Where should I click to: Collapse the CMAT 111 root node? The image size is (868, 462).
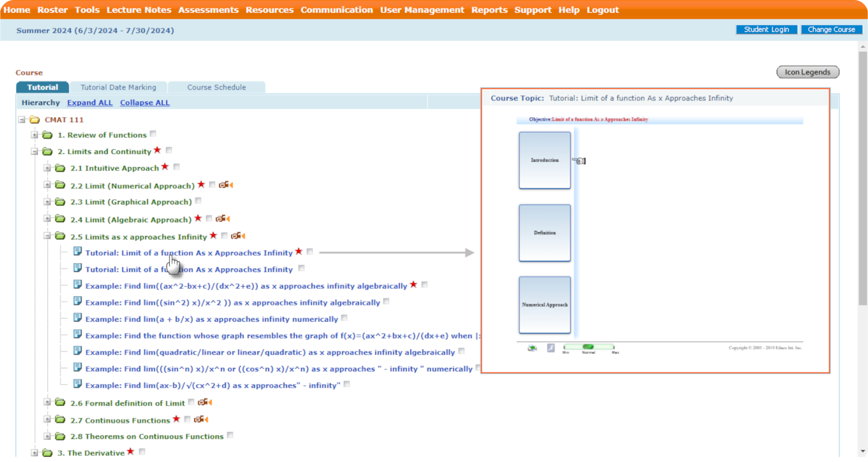point(22,120)
